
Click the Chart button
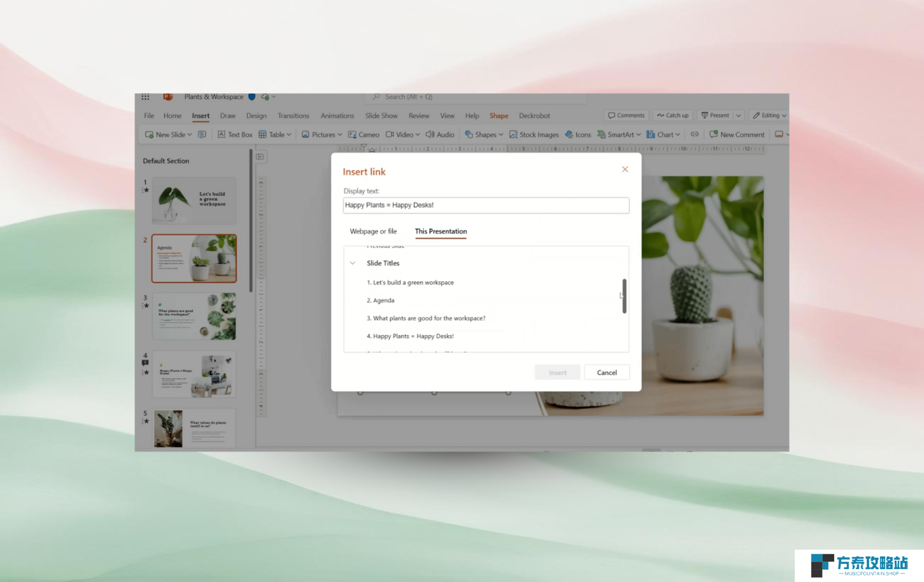[660, 135]
